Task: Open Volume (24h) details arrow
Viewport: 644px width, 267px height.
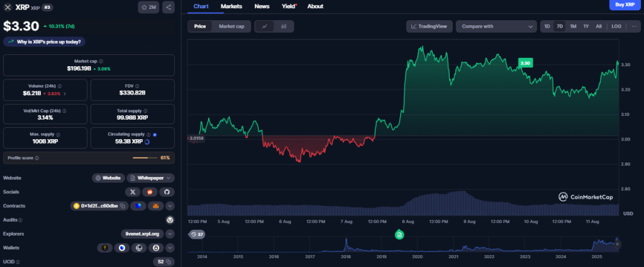Action: tap(65, 93)
